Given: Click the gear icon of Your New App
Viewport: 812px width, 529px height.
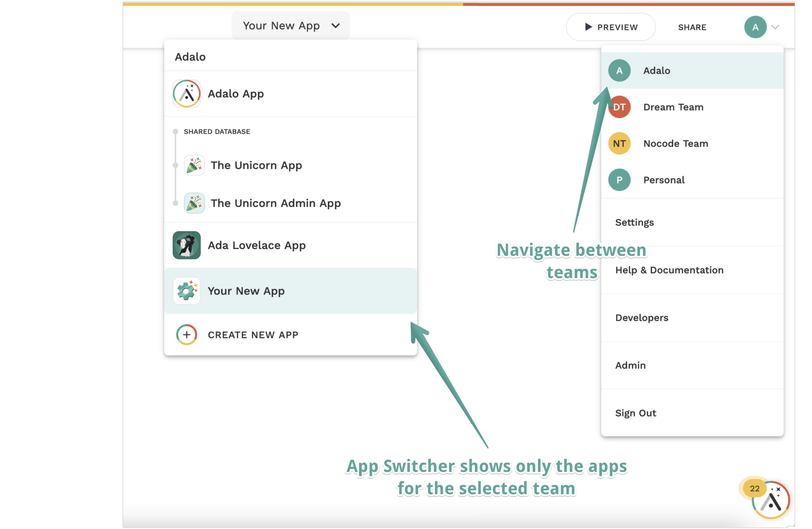Looking at the screenshot, I should (x=187, y=291).
